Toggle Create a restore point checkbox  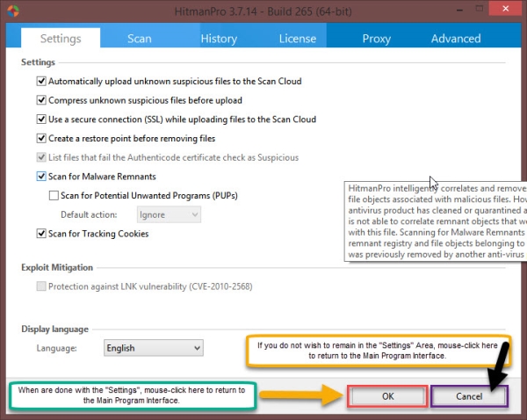[41, 138]
